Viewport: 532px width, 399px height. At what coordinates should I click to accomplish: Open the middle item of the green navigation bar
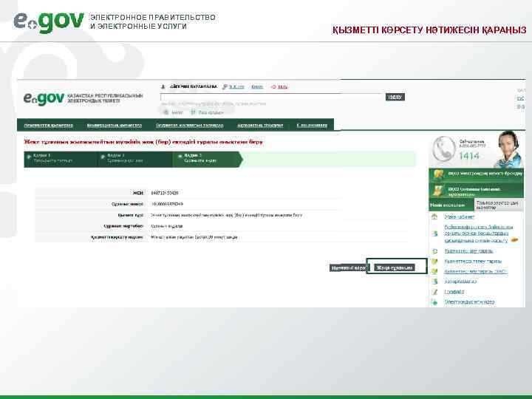[x=190, y=125]
